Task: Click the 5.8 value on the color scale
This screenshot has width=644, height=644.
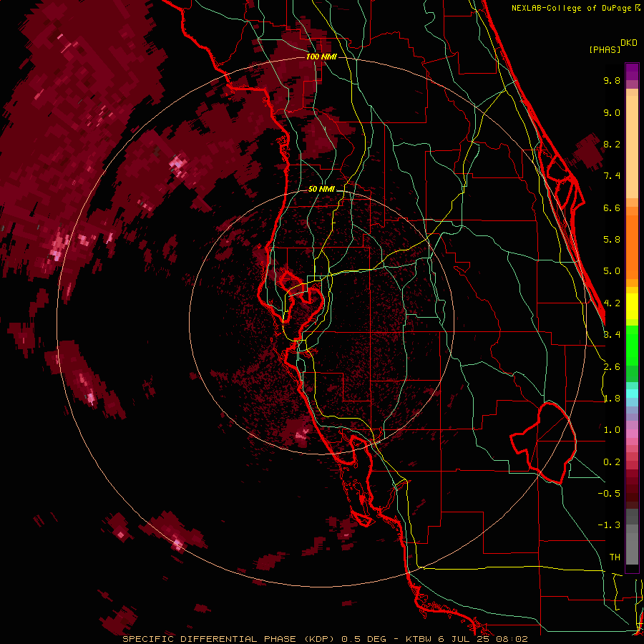Action: 612,240
